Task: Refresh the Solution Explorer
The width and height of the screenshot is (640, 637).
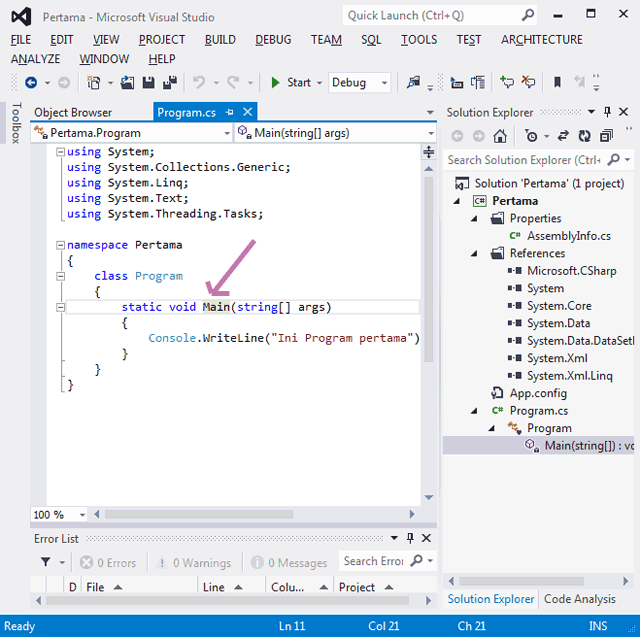Action: 584,136
